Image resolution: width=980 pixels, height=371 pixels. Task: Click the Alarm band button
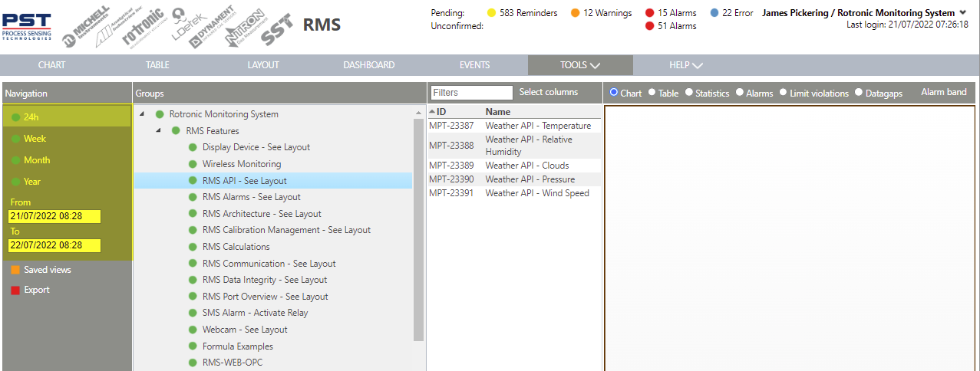click(x=944, y=92)
